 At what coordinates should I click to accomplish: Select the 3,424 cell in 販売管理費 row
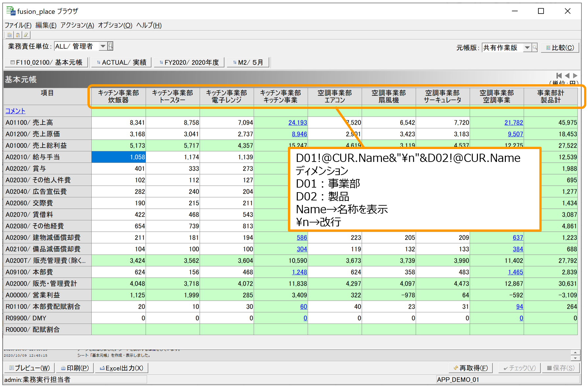[119, 261]
